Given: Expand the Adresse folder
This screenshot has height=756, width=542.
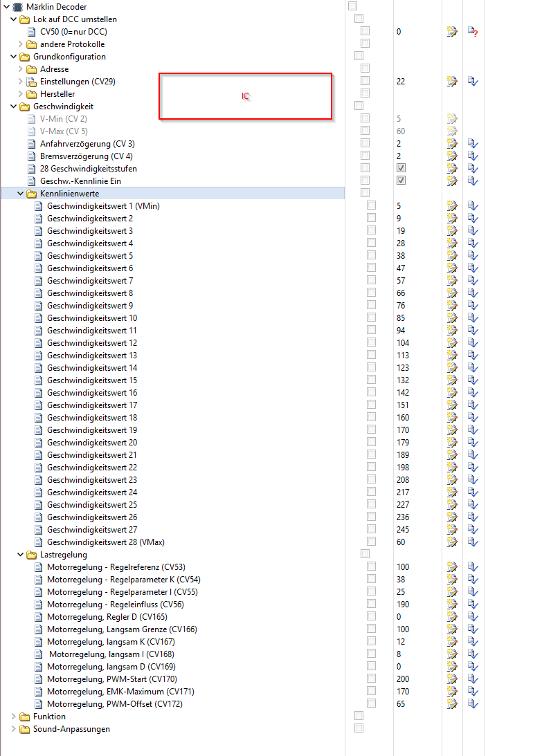Looking at the screenshot, I should 21,69.
